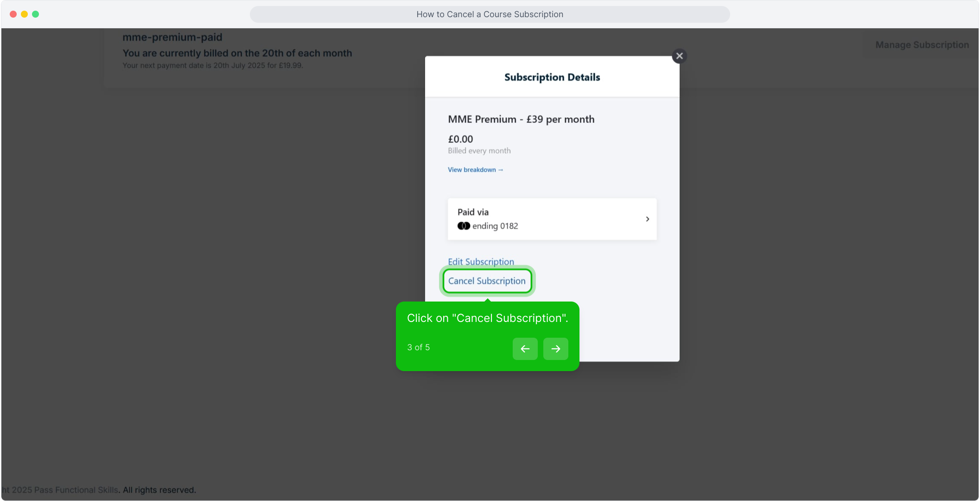This screenshot has width=980, height=501.
Task: Click 'Billed every month' text
Action: [479, 151]
